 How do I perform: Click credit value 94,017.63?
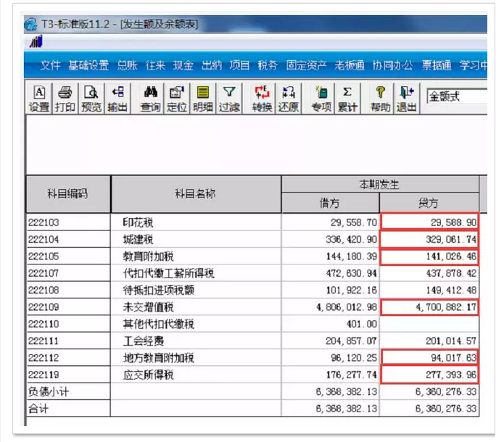coord(453,358)
